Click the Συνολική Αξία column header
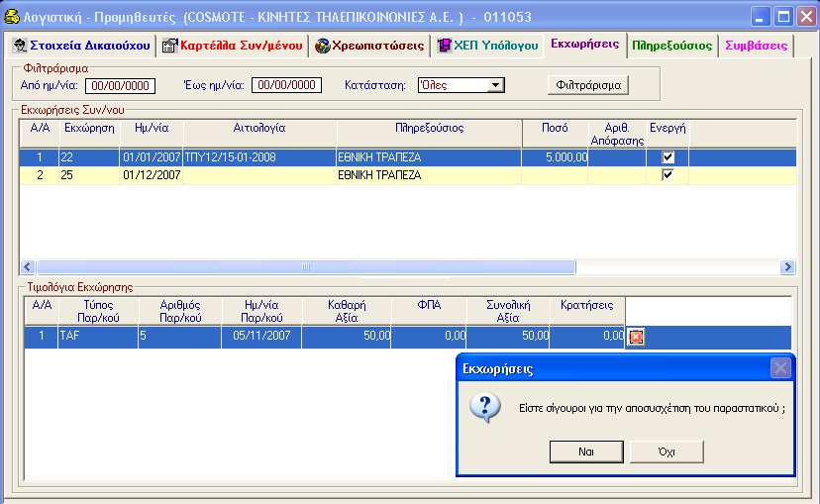820x504 pixels. (x=508, y=311)
